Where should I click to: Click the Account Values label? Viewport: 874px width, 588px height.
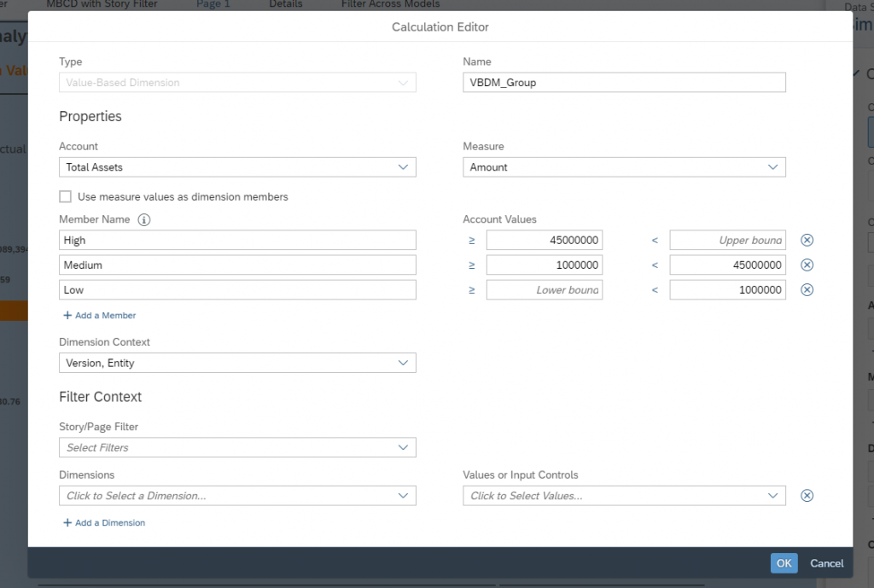(499, 219)
